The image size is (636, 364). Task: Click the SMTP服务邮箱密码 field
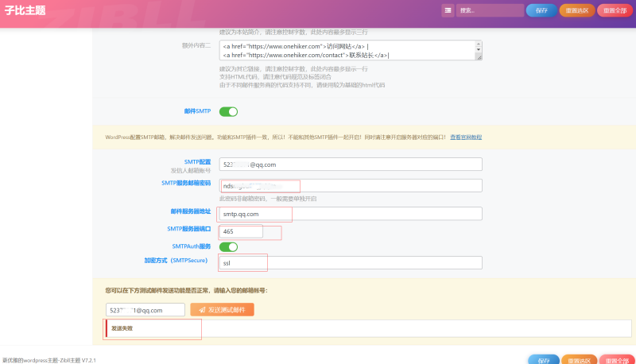click(x=351, y=186)
